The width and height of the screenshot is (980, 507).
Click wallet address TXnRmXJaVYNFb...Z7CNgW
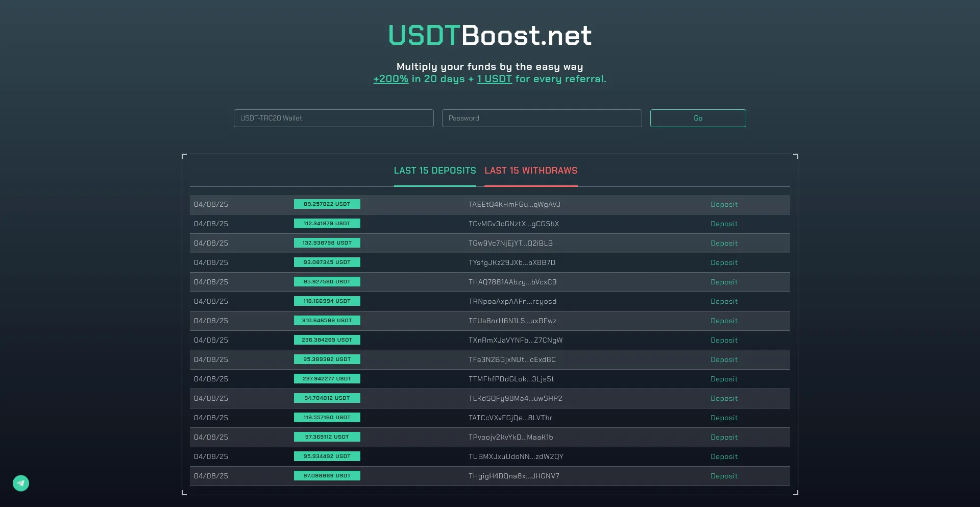(x=516, y=340)
